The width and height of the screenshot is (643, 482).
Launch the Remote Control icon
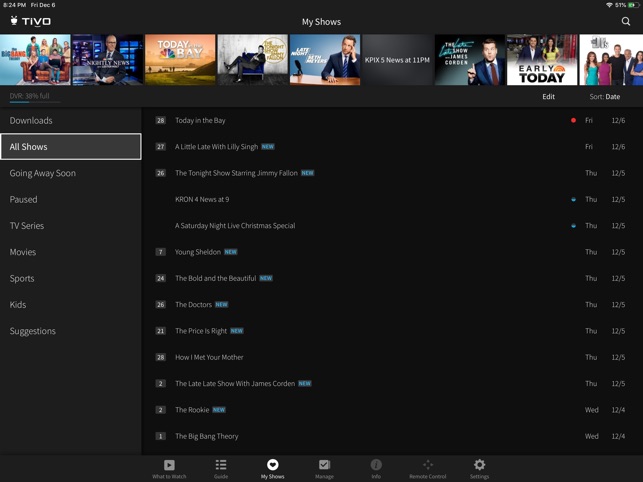(427, 468)
